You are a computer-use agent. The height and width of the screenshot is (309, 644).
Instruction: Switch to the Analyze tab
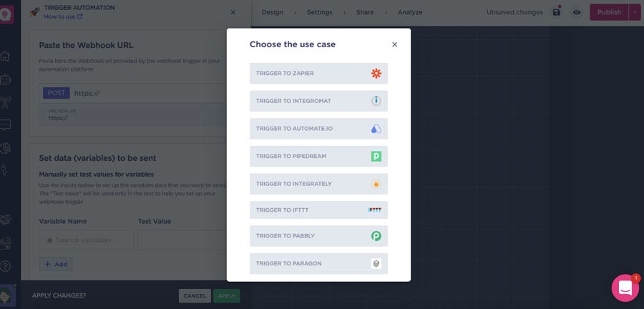[410, 12]
